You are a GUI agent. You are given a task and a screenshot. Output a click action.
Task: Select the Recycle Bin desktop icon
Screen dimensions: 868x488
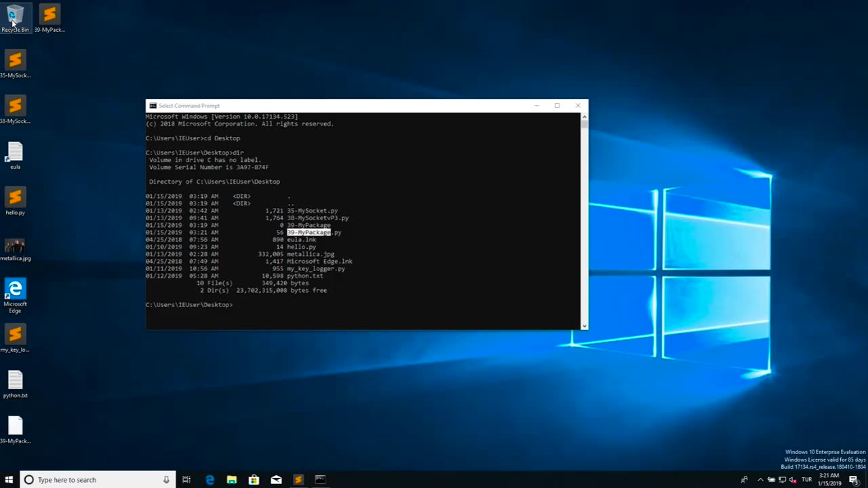pyautogui.click(x=15, y=18)
